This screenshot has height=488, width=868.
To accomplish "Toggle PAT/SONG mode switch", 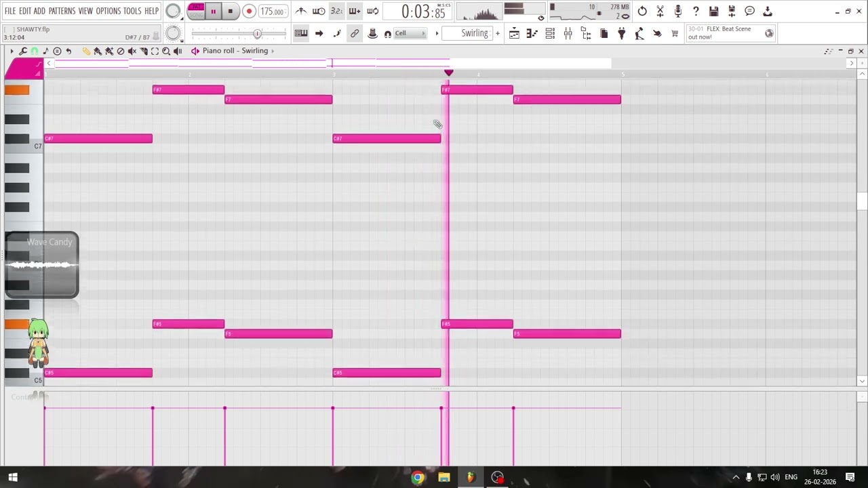I will pos(196,11).
